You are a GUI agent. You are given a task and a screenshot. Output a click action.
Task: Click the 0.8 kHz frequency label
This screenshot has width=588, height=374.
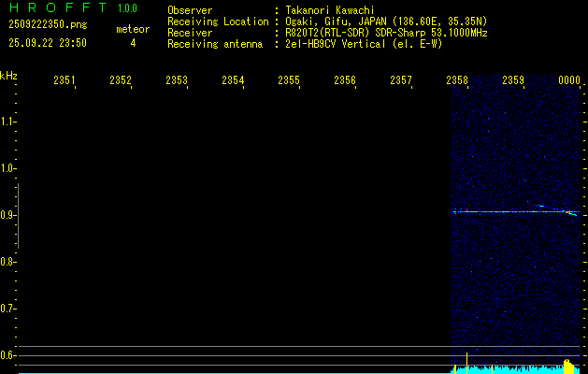(x=7, y=262)
